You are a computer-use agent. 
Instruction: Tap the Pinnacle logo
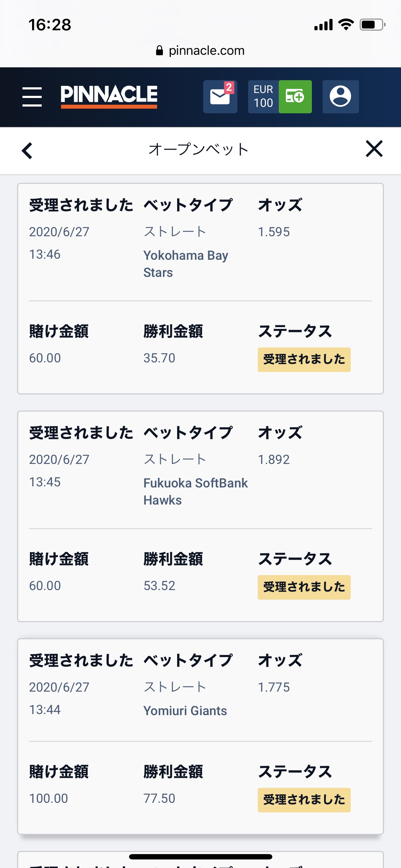[109, 96]
